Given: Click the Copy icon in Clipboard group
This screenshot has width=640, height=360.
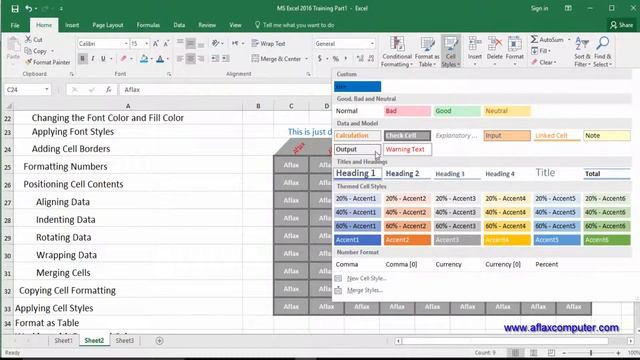Looking at the screenshot, I should [28, 51].
